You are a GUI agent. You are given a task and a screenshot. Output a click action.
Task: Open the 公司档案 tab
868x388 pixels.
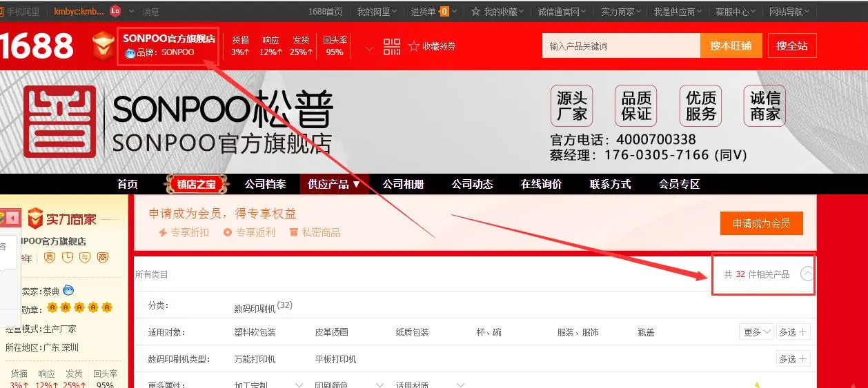pyautogui.click(x=265, y=184)
